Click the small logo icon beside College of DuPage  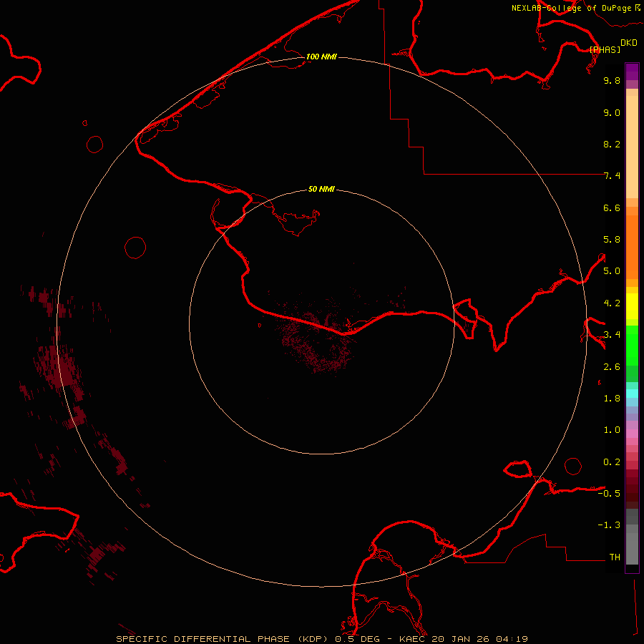point(637,7)
